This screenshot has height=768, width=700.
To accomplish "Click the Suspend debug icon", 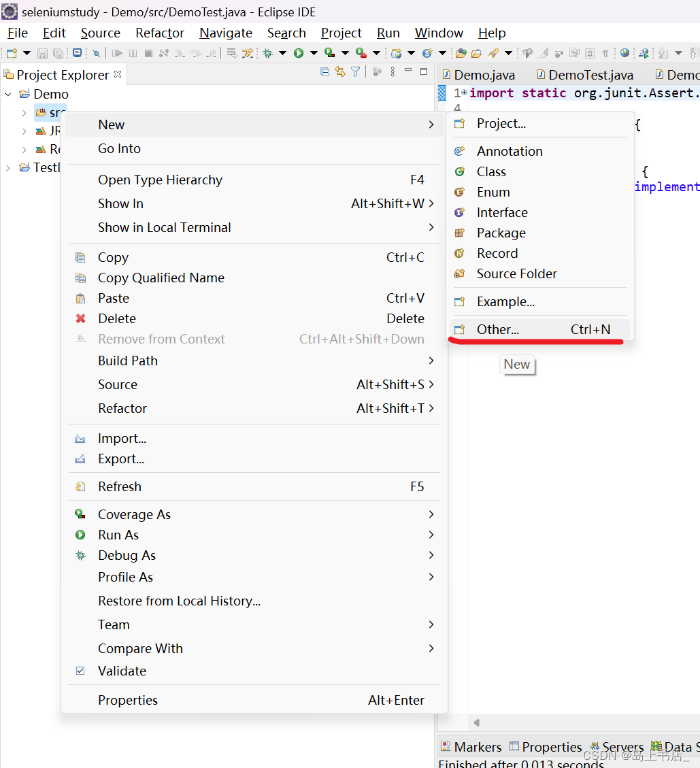I will (x=133, y=53).
